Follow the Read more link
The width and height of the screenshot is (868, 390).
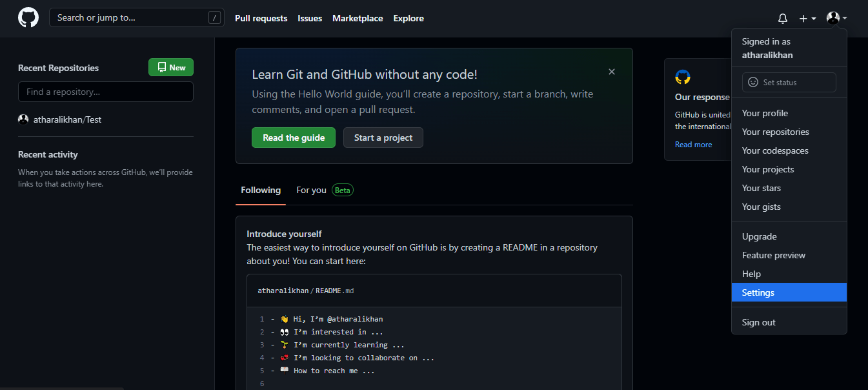coord(694,145)
